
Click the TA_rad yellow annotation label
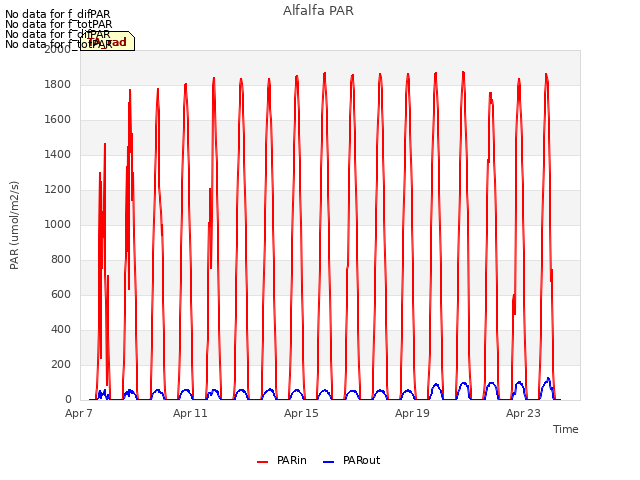coord(107,41)
